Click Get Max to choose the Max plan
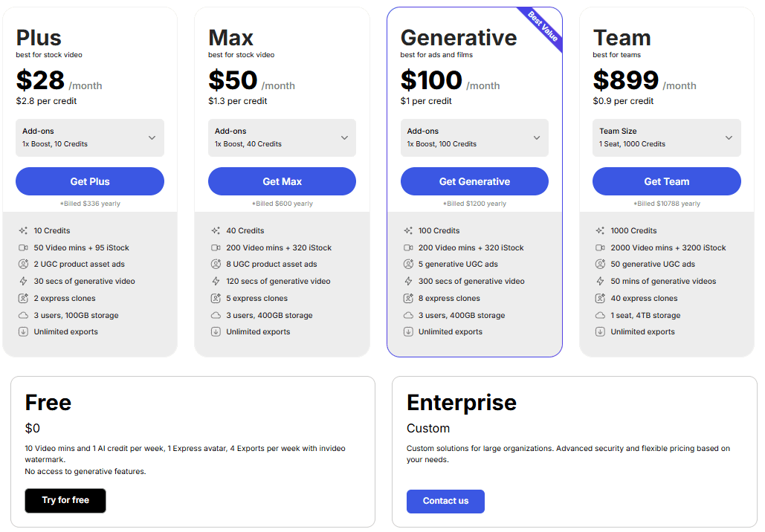 pos(282,181)
